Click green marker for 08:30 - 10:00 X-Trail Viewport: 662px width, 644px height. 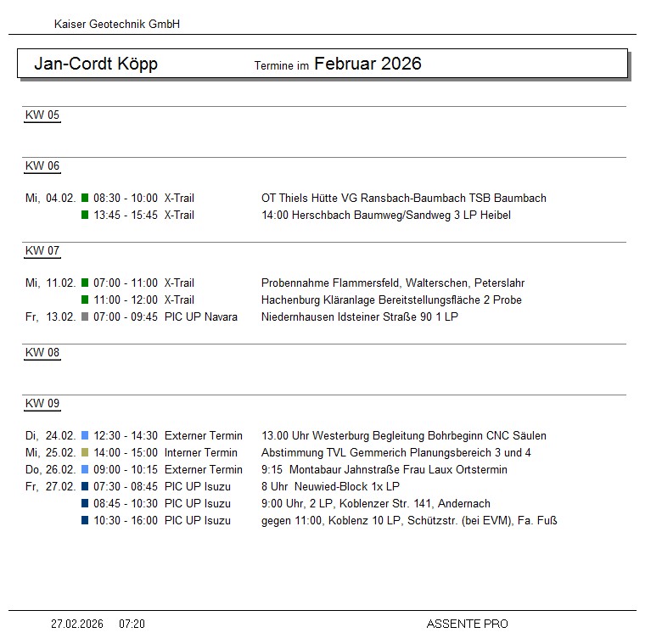(x=85, y=199)
